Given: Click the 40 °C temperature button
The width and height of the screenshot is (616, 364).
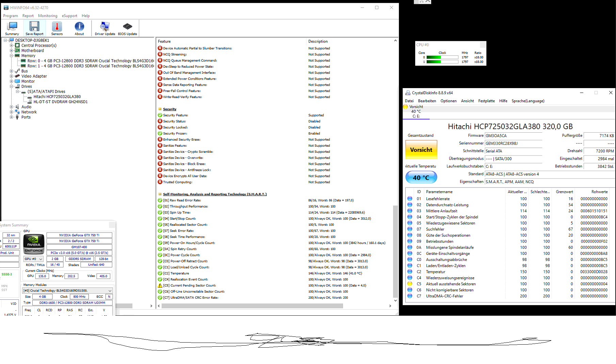Looking at the screenshot, I should pos(421,178).
